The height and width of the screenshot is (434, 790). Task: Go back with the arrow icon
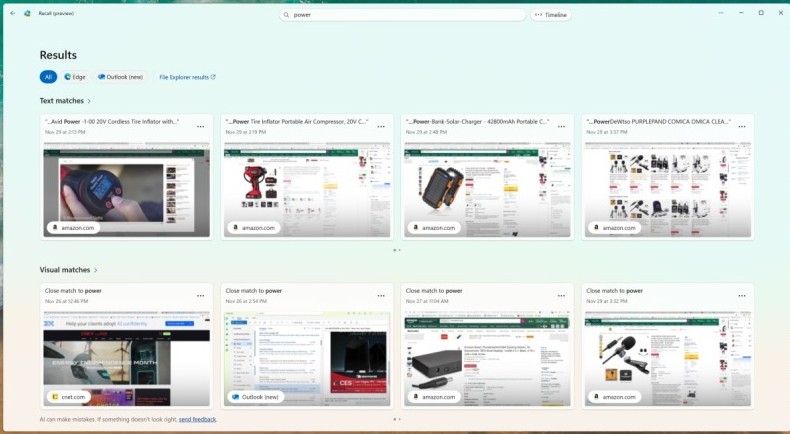pos(13,14)
